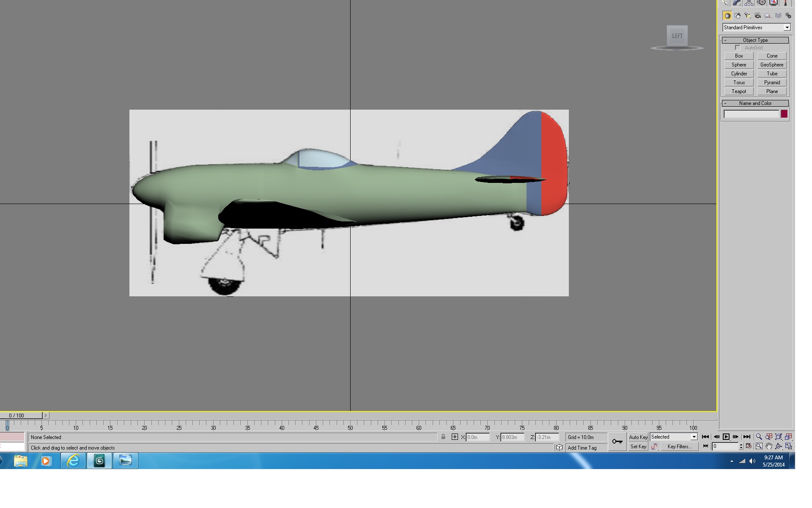The height and width of the screenshot is (508, 812).
Task: Switch to the Motion panel tab
Action: (x=761, y=3)
